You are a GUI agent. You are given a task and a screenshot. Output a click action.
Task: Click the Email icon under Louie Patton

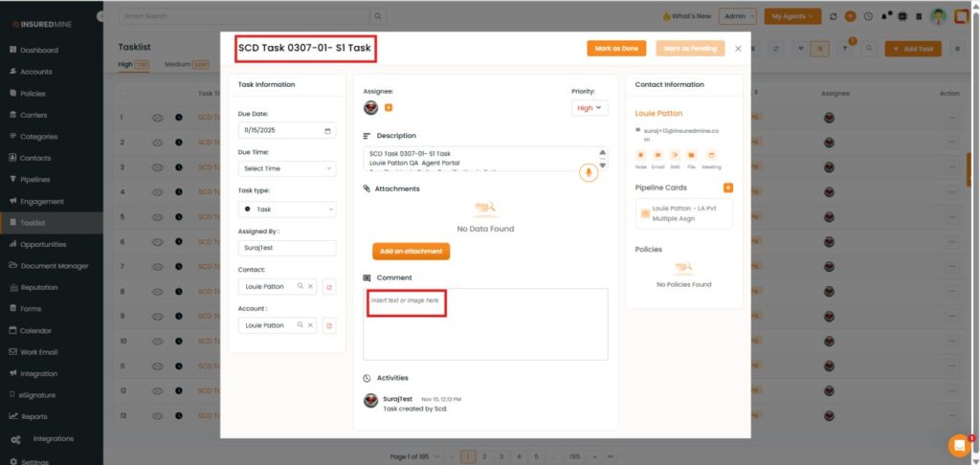pyautogui.click(x=657, y=155)
